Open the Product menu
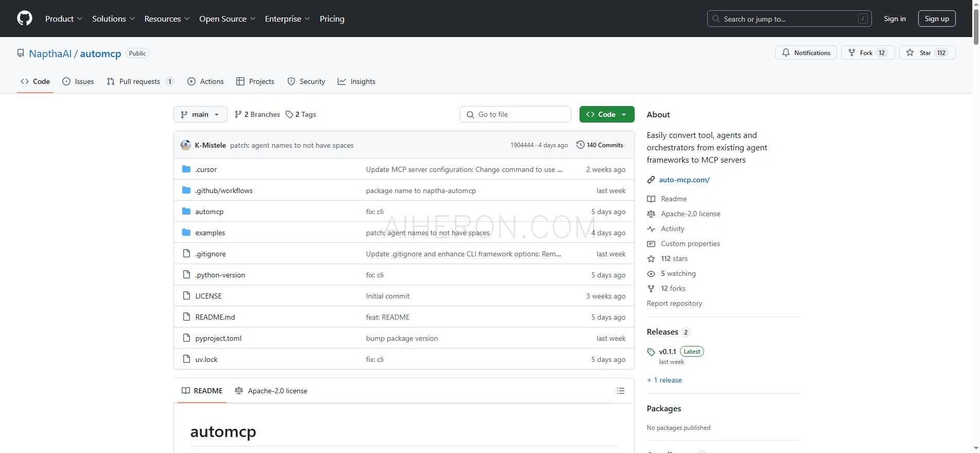980x453 pixels. coord(64,19)
